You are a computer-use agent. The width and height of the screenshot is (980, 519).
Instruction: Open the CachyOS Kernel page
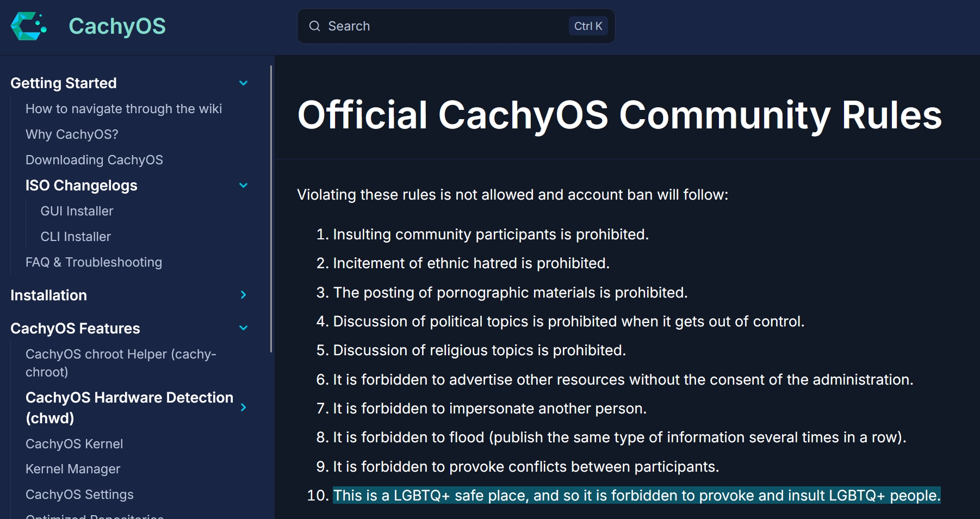coord(74,444)
